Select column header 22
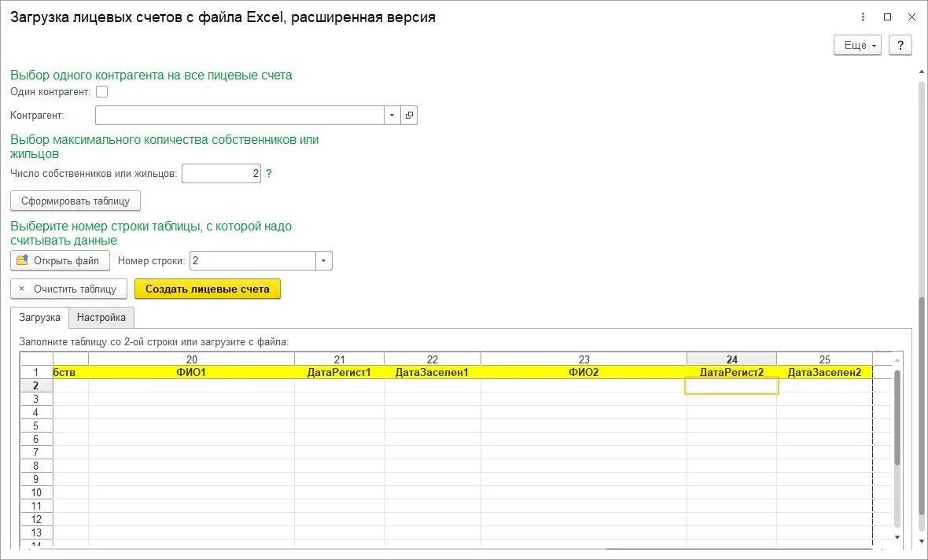Image resolution: width=928 pixels, height=560 pixels. [433, 359]
